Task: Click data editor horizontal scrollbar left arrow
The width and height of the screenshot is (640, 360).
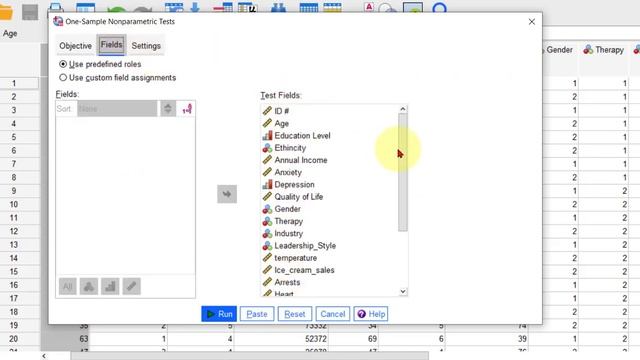Action: pyautogui.click(x=44, y=356)
